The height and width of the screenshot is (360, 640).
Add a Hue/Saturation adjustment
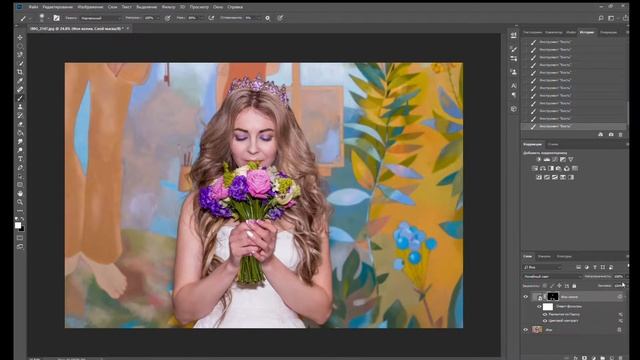coord(535,168)
